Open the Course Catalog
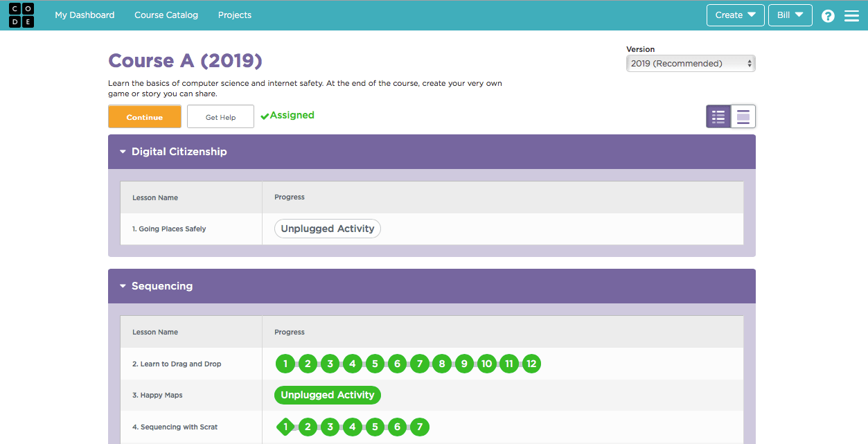The height and width of the screenshot is (444, 868). tap(166, 15)
